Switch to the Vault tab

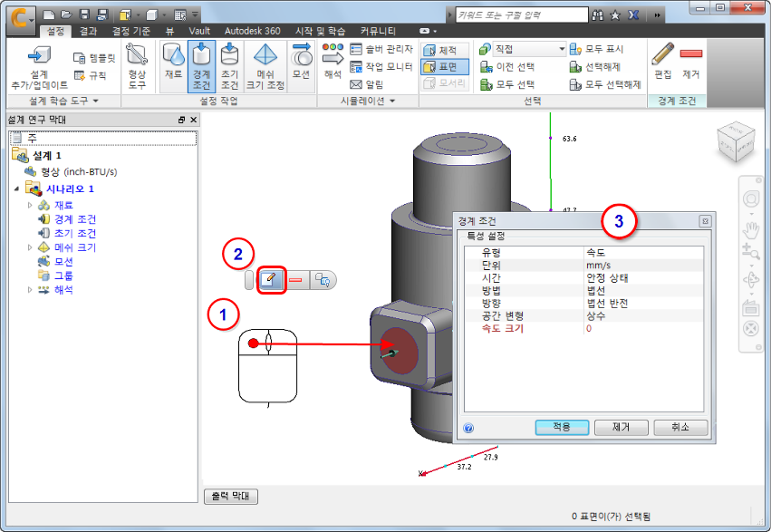(199, 31)
